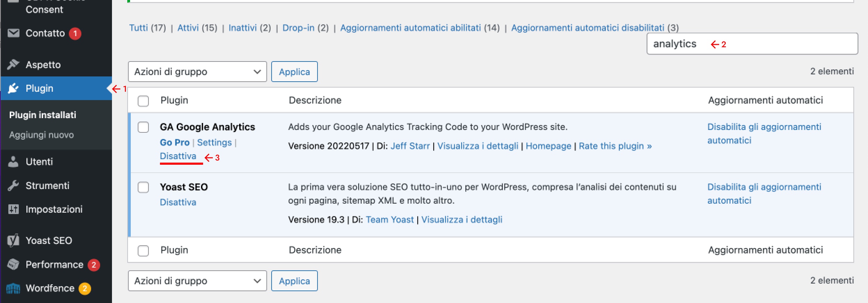Viewport: 868px width, 303px height.
Task: Tick the Yoast SEO plugin checkbox
Action: [143, 187]
